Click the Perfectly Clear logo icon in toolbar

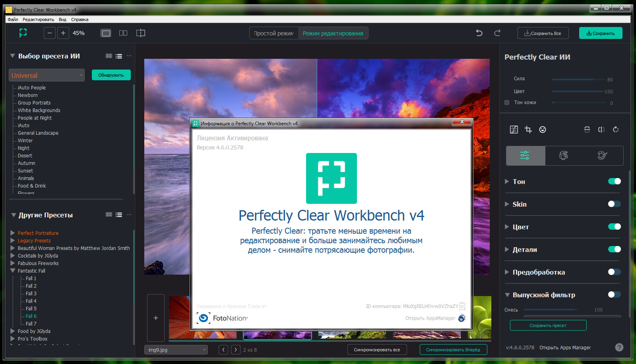pos(23,33)
